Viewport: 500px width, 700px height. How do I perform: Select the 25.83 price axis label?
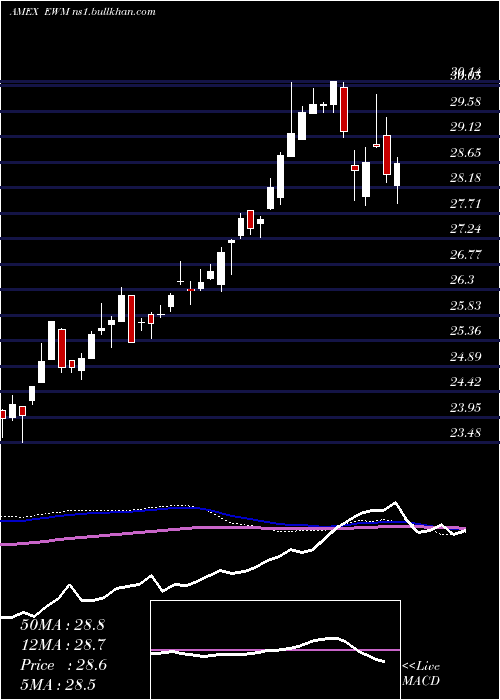point(465,306)
